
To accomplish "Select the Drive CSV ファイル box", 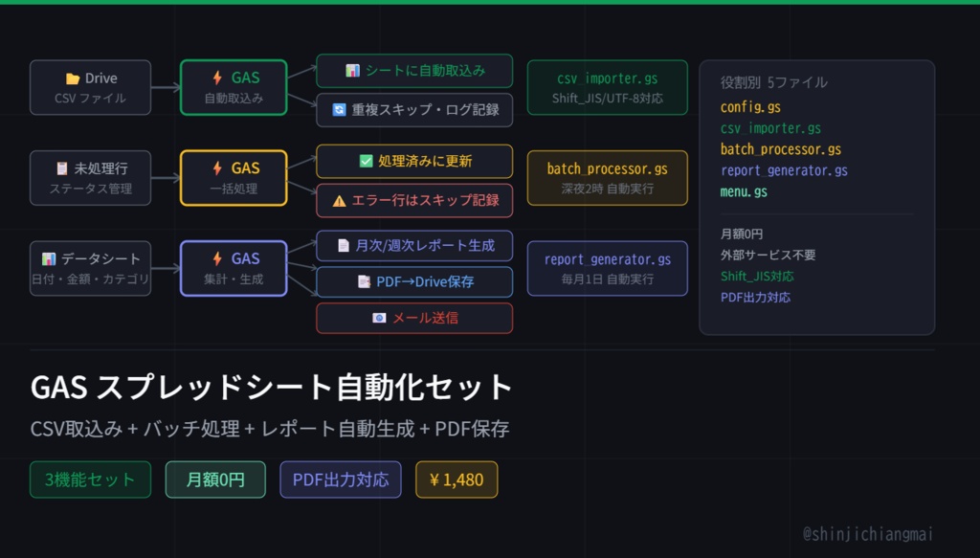I will [91, 87].
